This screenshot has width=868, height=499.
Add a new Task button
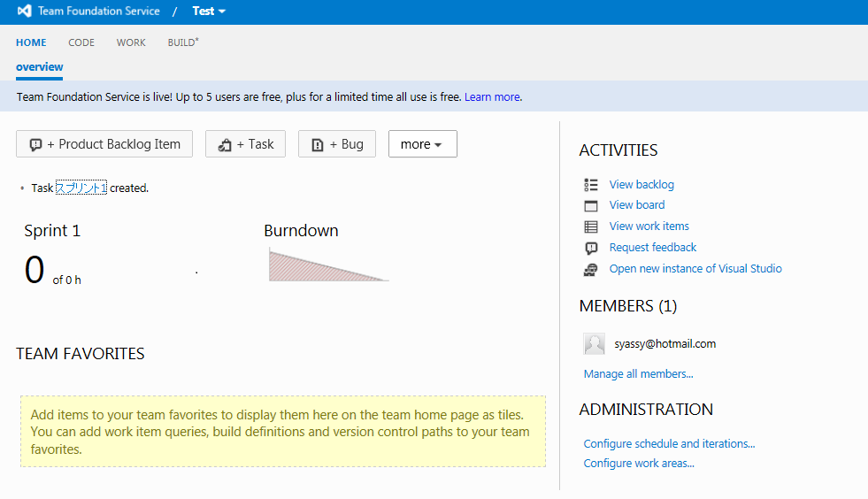(245, 144)
